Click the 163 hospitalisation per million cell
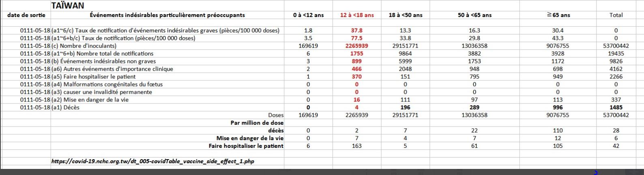644x175 pixels. (356, 146)
